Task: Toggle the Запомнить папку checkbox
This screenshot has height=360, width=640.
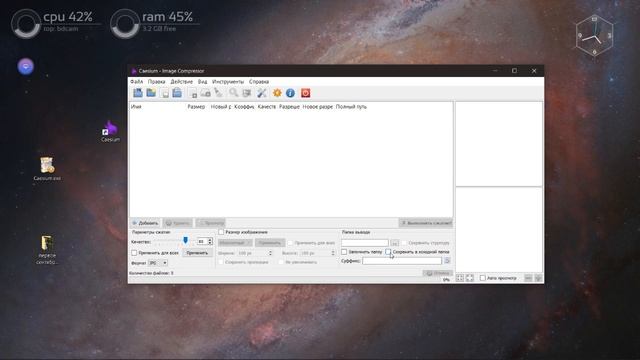Action: point(344,252)
